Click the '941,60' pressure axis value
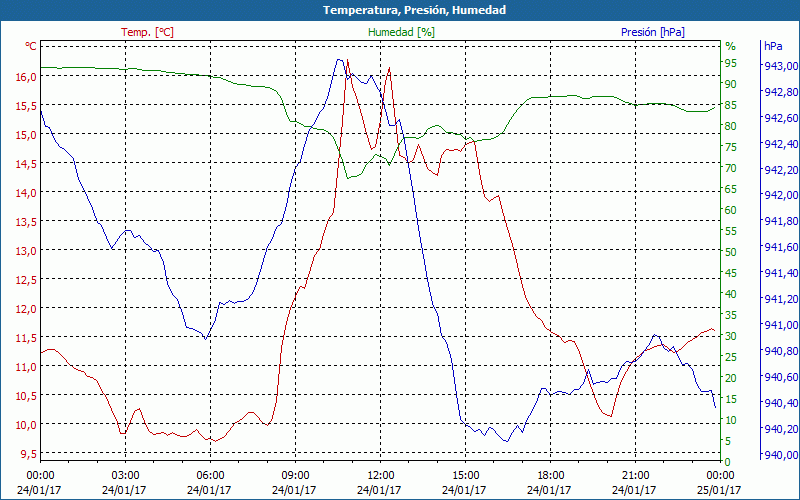 pyautogui.click(x=781, y=247)
